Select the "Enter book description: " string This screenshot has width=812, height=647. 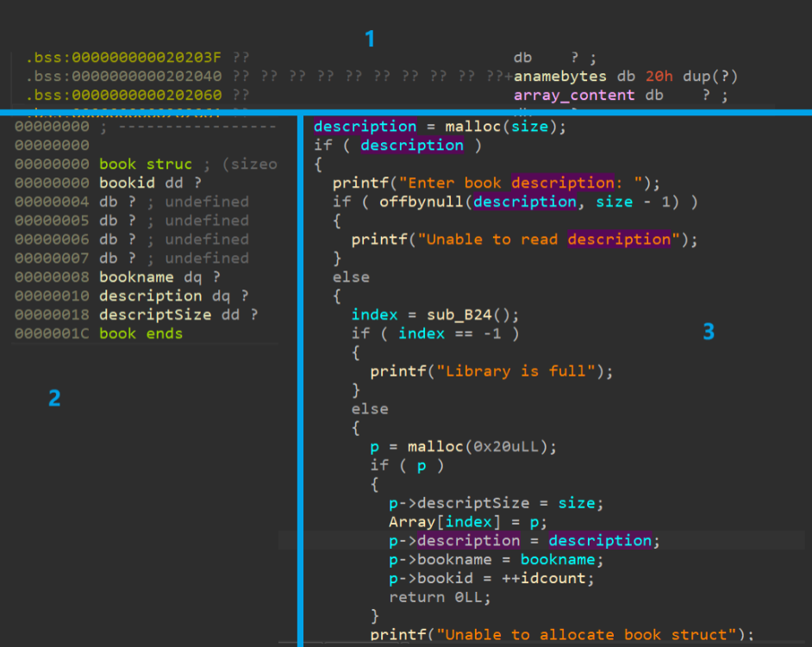[521, 183]
